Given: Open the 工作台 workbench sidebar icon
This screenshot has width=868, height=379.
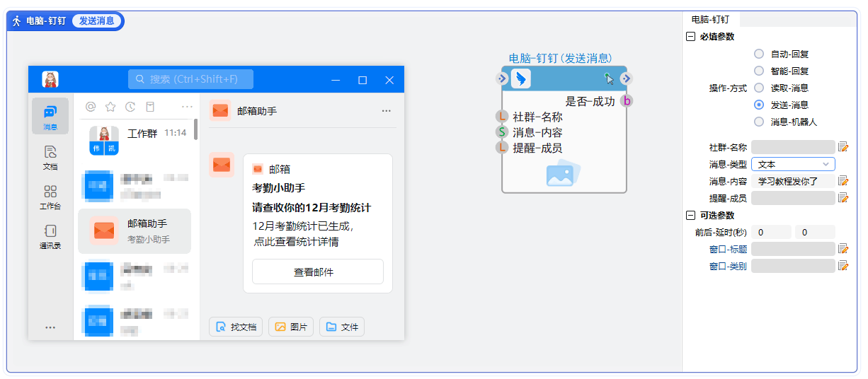Looking at the screenshot, I should (x=50, y=197).
